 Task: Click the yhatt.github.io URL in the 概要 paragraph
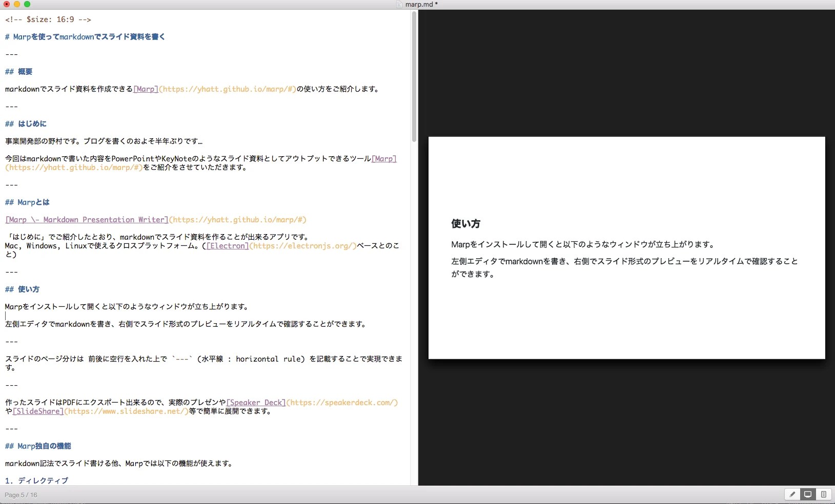[x=228, y=89]
